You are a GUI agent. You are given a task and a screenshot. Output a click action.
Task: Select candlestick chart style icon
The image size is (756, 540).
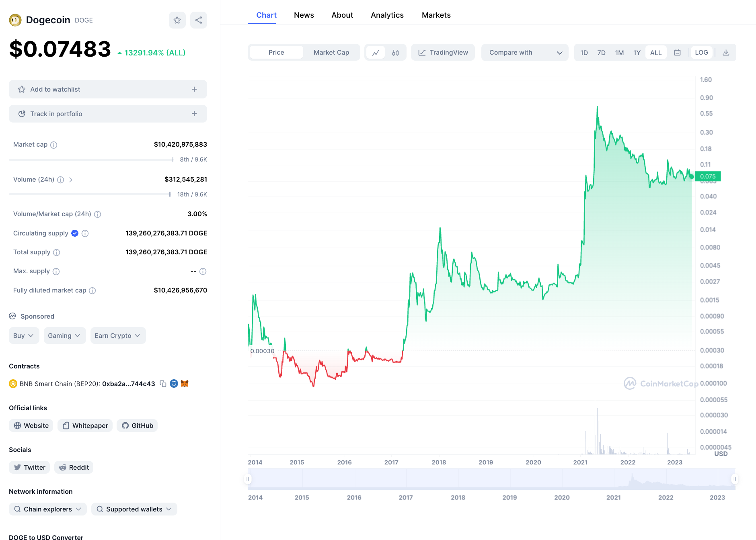tap(395, 53)
